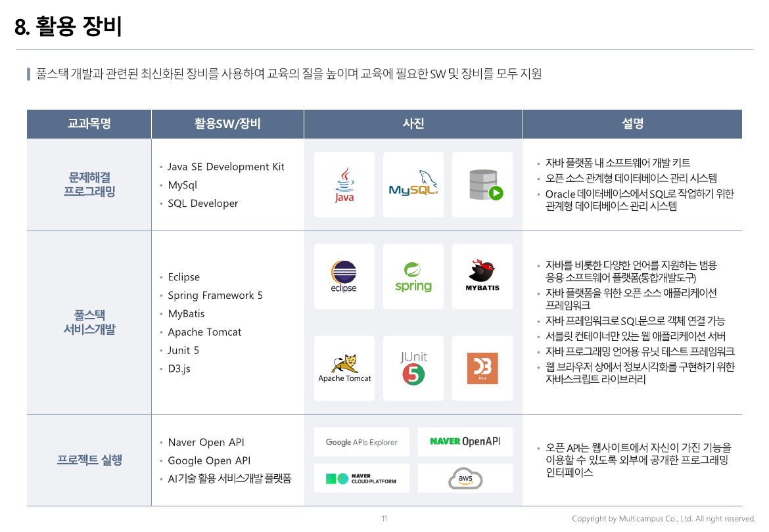The image size is (769, 532).
Task: Click the Spring framework logo
Action: (x=413, y=277)
